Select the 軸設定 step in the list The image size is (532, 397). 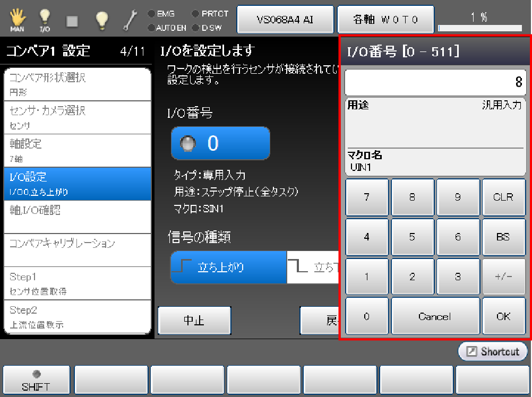pos(77,150)
